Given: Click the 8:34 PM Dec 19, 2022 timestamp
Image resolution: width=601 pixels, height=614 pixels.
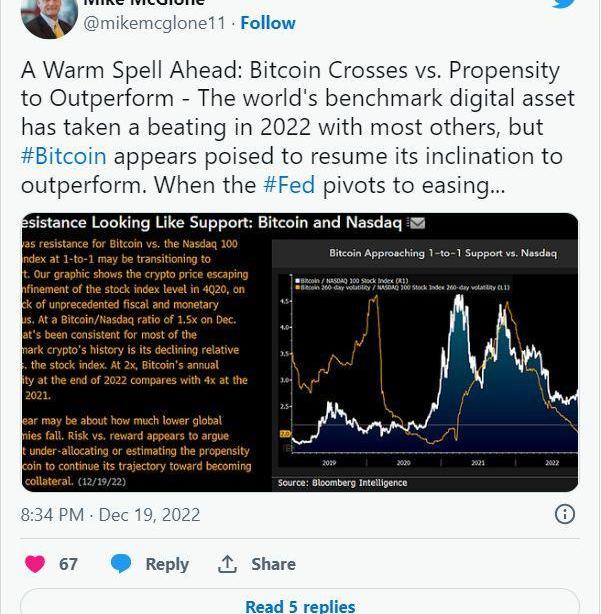Looking at the screenshot, I should [x=110, y=515].
